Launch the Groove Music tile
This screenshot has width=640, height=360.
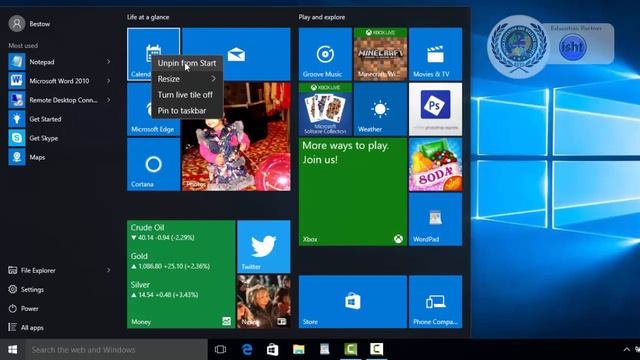coord(325,54)
